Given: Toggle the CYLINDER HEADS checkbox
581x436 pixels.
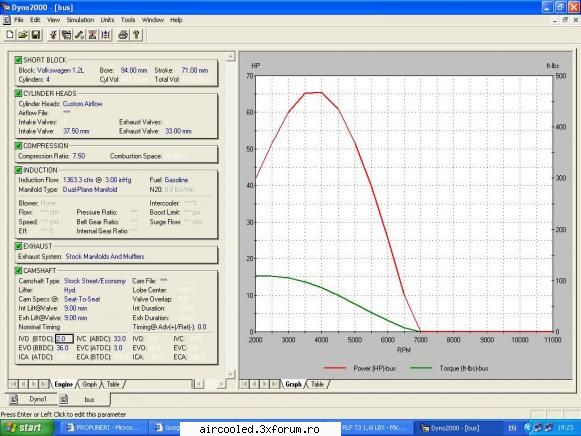Looking at the screenshot, I should point(18,93).
